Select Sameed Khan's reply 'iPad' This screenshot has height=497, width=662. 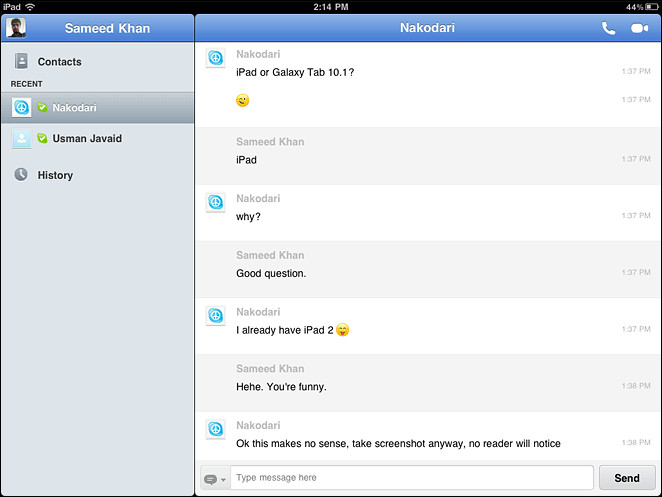pos(246,160)
